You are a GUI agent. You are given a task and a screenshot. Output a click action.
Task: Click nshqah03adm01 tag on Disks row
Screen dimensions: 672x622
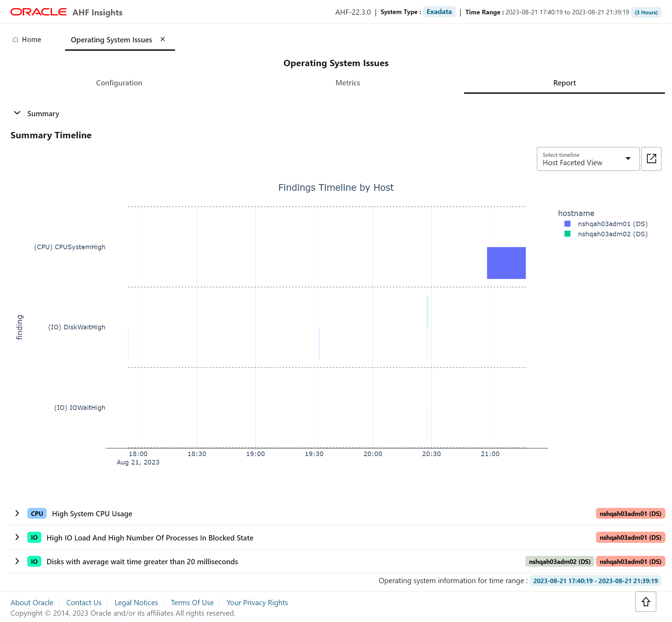click(630, 561)
